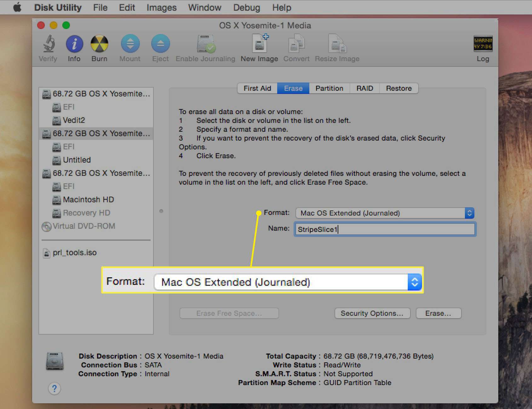This screenshot has width=532, height=409.
Task: Open the Images menu
Action: [x=162, y=7]
